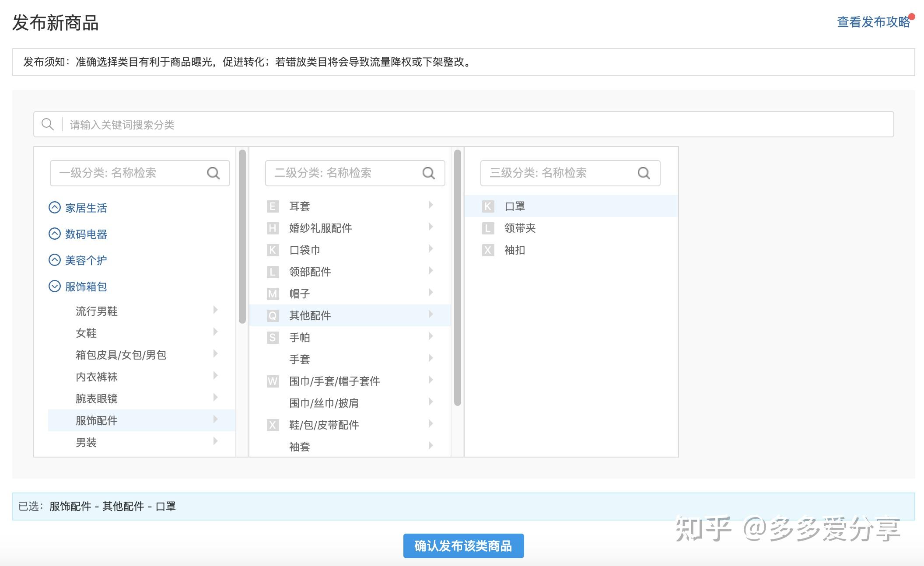Open 查看发布攻略 link

click(874, 22)
